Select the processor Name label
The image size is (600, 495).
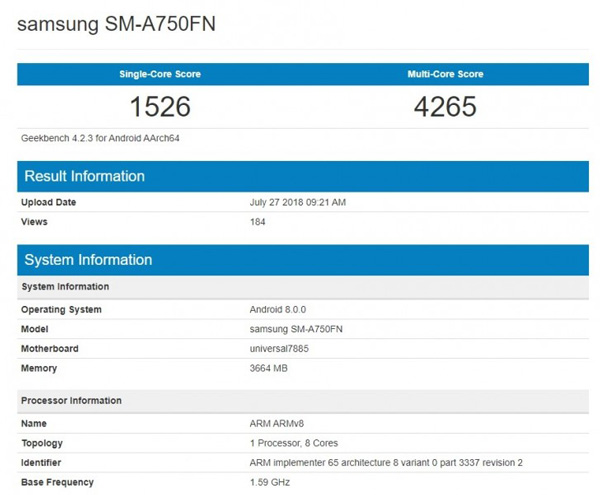[x=34, y=423]
